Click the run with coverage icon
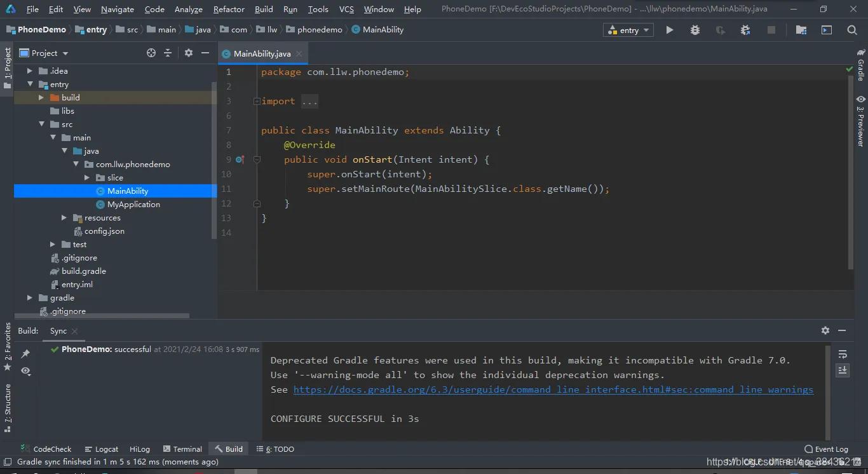868x474 pixels. (x=720, y=30)
